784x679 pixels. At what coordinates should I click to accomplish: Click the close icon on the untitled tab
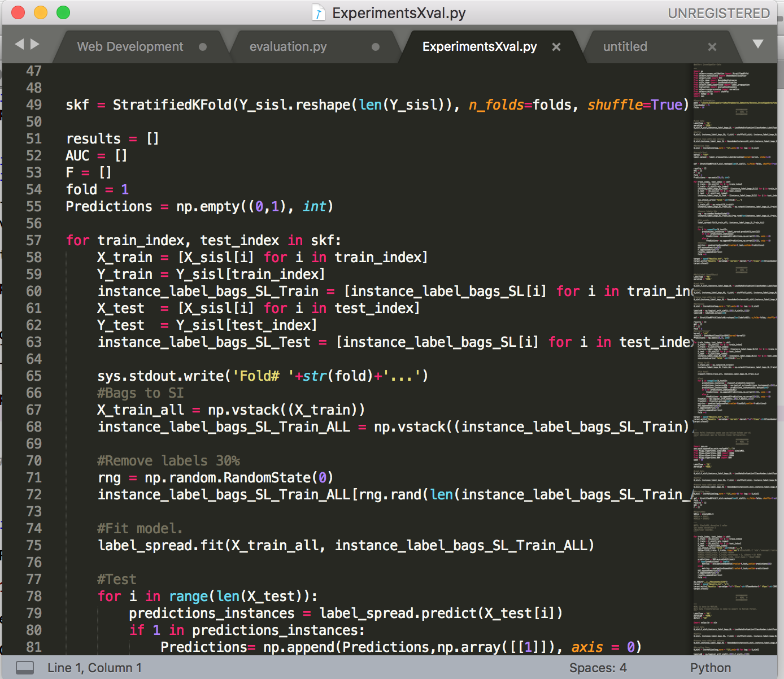tap(712, 47)
